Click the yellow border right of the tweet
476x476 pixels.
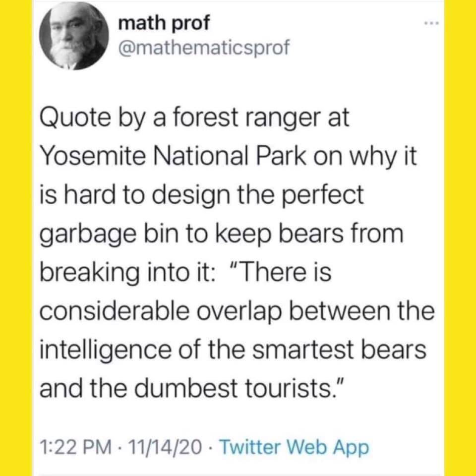tap(460, 238)
